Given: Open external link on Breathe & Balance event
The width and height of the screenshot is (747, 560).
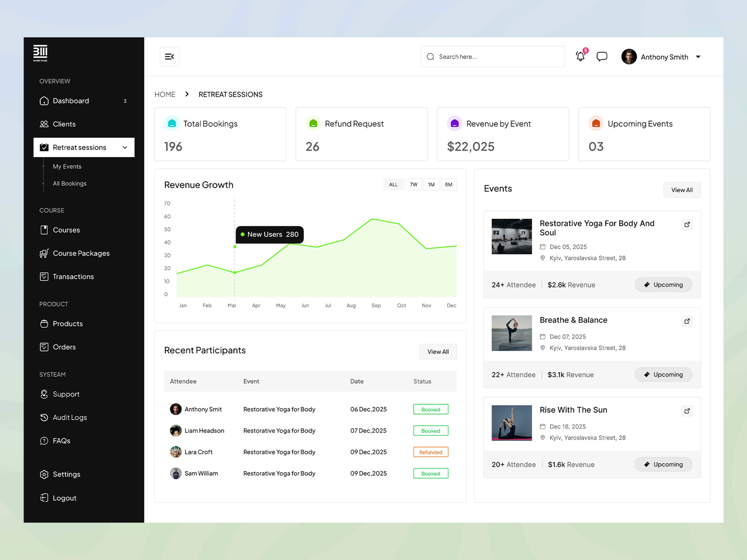Looking at the screenshot, I should point(687,321).
